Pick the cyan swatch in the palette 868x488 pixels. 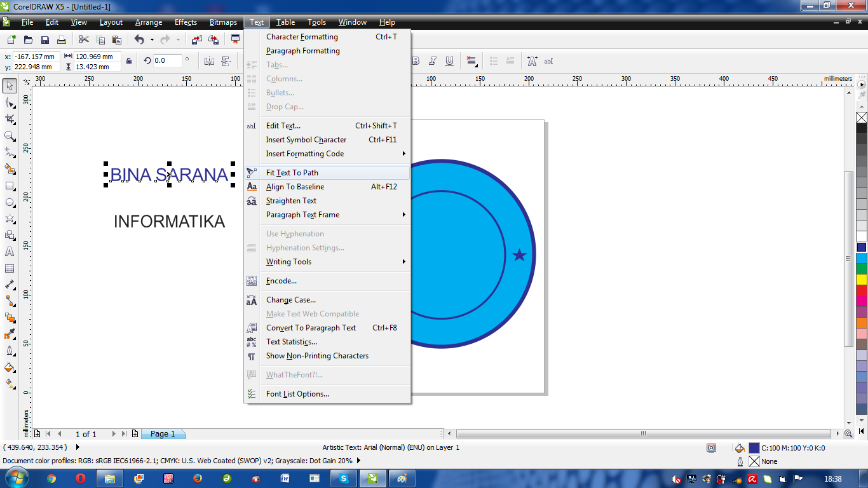tap(861, 258)
